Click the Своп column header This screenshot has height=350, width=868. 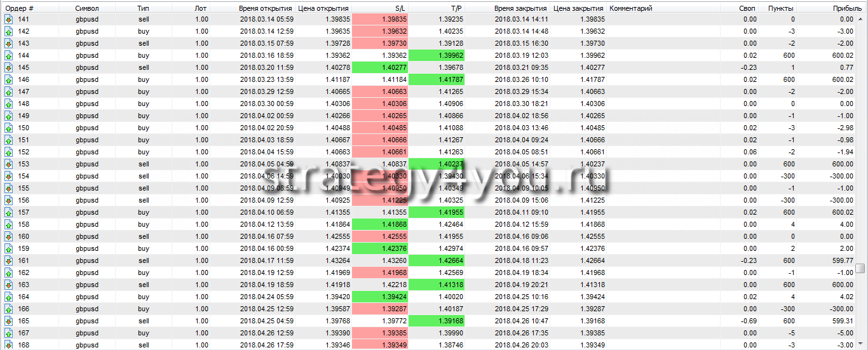(748, 8)
